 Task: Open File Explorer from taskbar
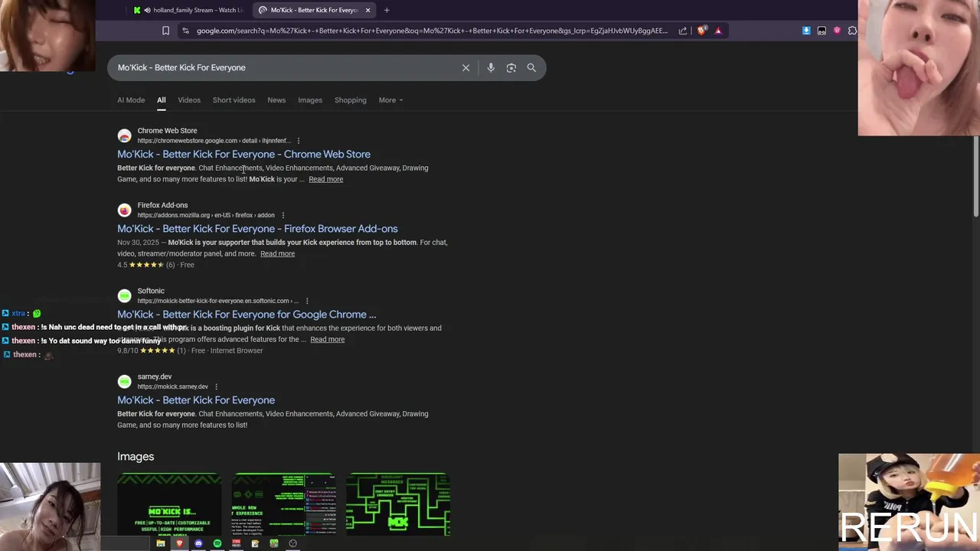tap(161, 543)
